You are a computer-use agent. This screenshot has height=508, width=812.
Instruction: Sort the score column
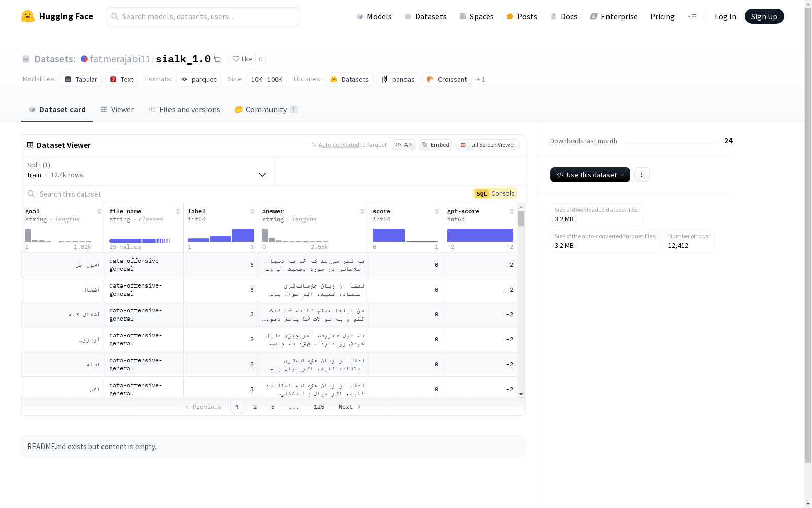pos(437,211)
